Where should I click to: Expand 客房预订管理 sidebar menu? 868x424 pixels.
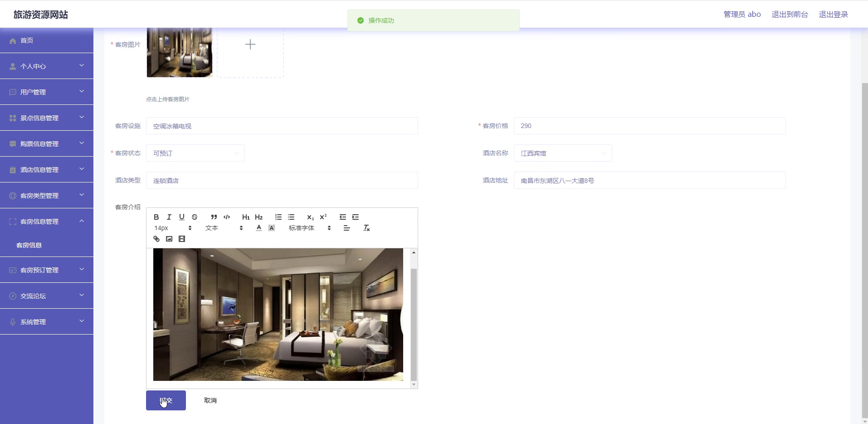pyautogui.click(x=47, y=270)
